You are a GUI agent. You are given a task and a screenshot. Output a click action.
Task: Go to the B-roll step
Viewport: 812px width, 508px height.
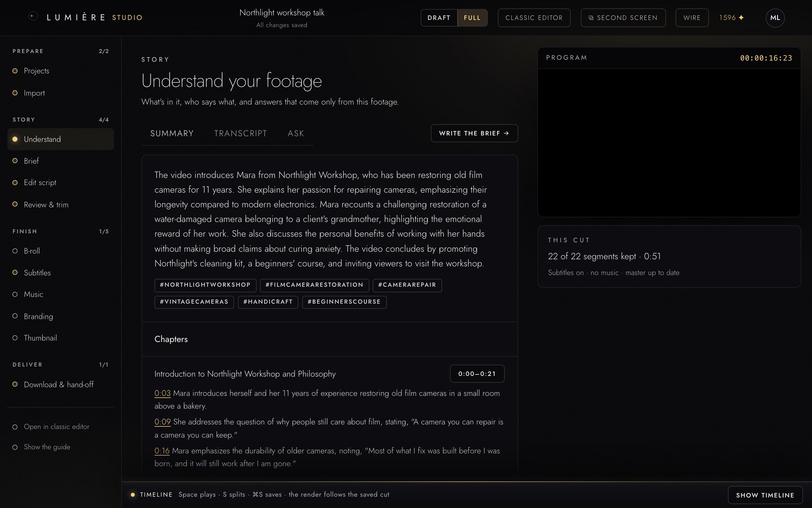[x=60, y=251]
